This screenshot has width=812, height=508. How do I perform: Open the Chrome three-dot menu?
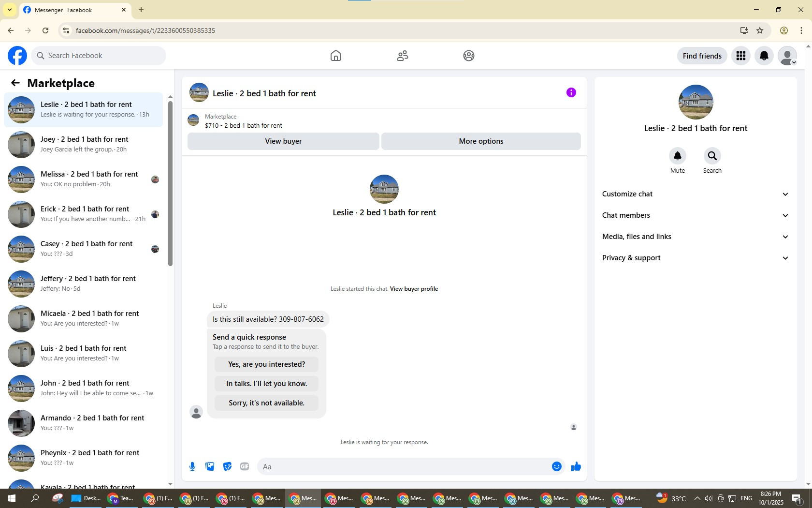click(801, 30)
